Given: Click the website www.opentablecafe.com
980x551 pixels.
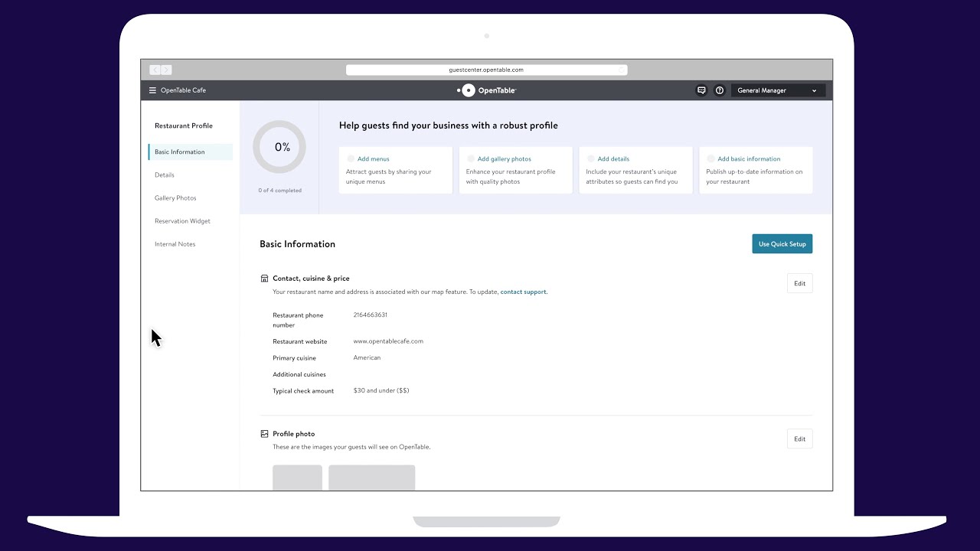Looking at the screenshot, I should pyautogui.click(x=388, y=341).
